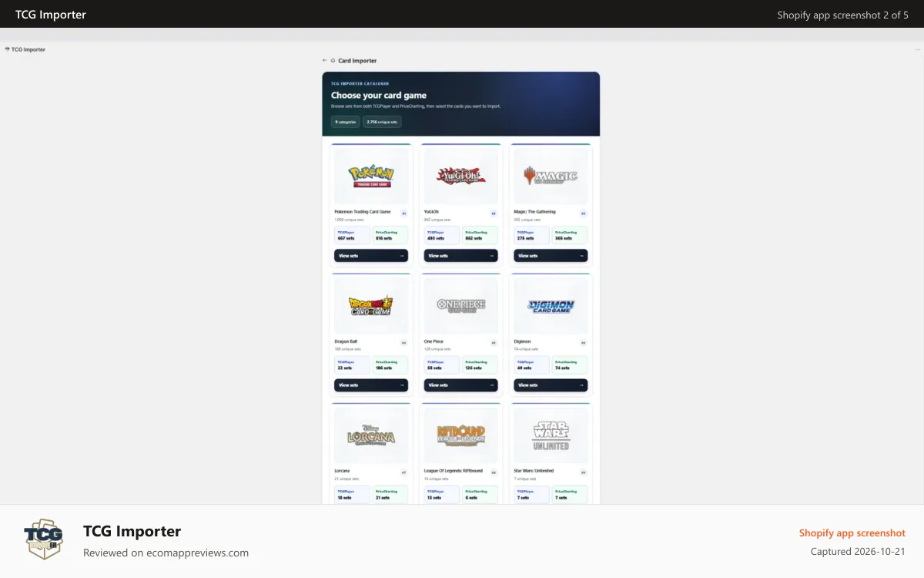Click the #1 rank badge on the Pokemon card
The image size is (924, 578).
(404, 213)
